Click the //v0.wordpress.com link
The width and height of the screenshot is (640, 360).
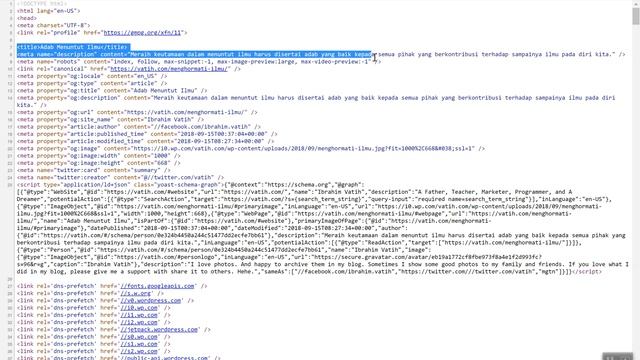(x=151, y=300)
